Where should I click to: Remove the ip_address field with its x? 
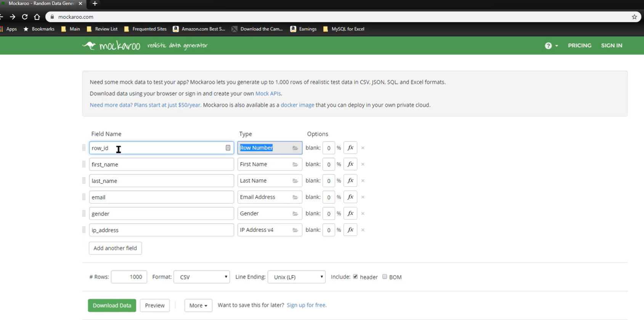point(363,230)
